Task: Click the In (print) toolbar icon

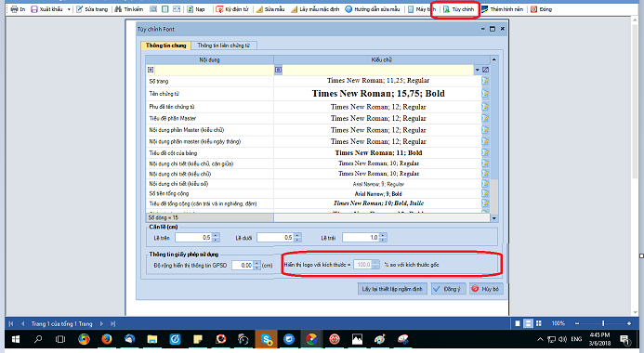Action: pyautogui.click(x=18, y=9)
